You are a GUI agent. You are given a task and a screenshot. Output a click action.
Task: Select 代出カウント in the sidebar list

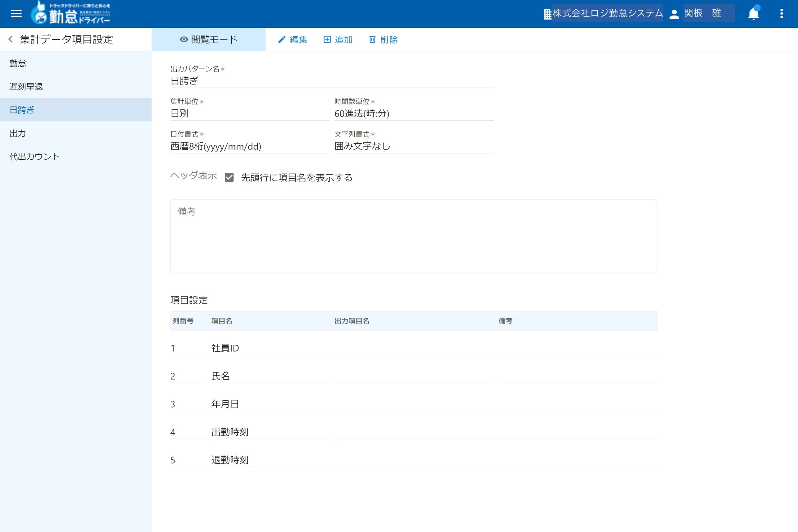click(x=76, y=157)
